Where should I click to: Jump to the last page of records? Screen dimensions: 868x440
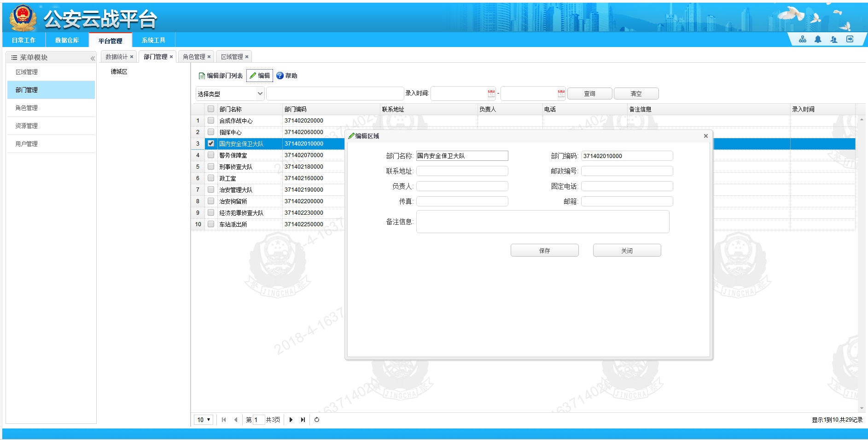tap(303, 420)
